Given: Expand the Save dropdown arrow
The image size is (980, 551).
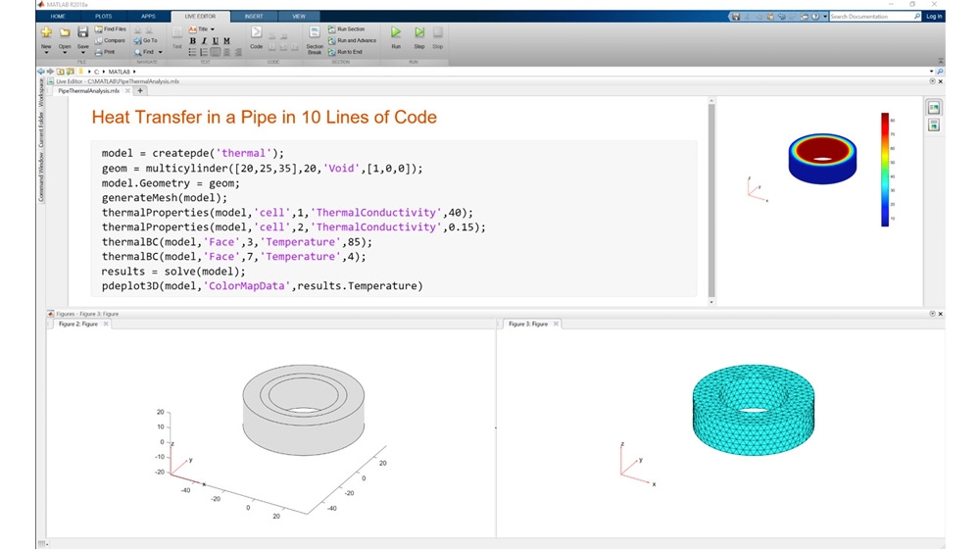Looking at the screenshot, I should coord(83,53).
